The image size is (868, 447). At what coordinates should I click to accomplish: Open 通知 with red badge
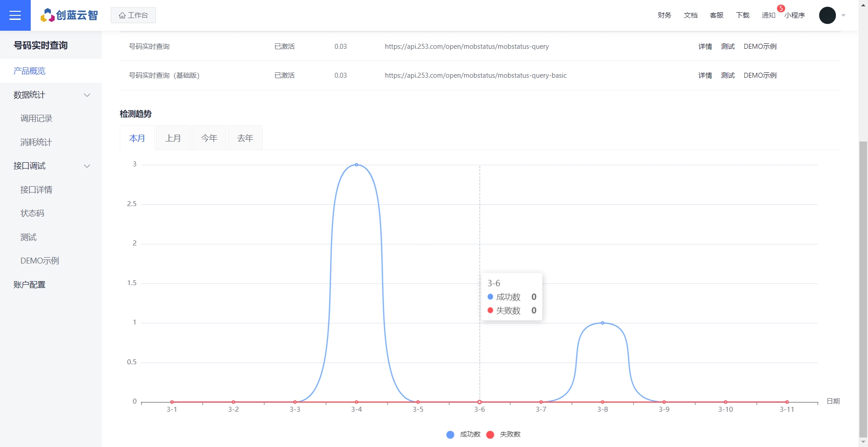click(x=769, y=15)
